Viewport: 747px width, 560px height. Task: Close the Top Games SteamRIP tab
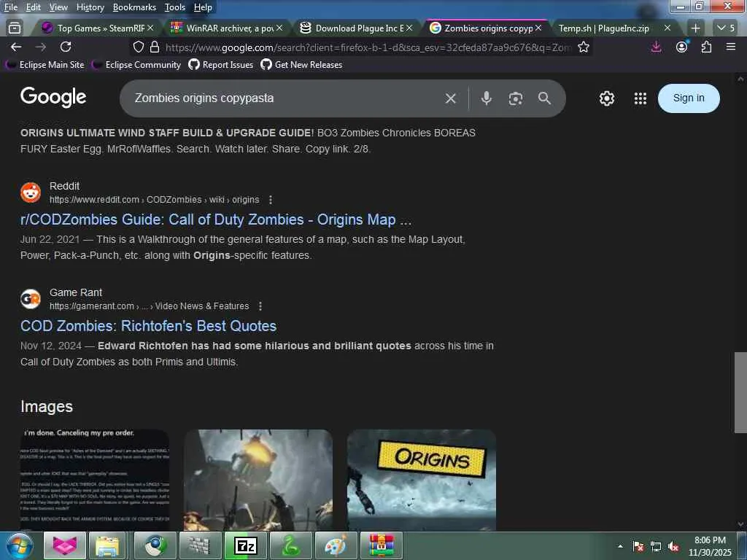(x=150, y=28)
